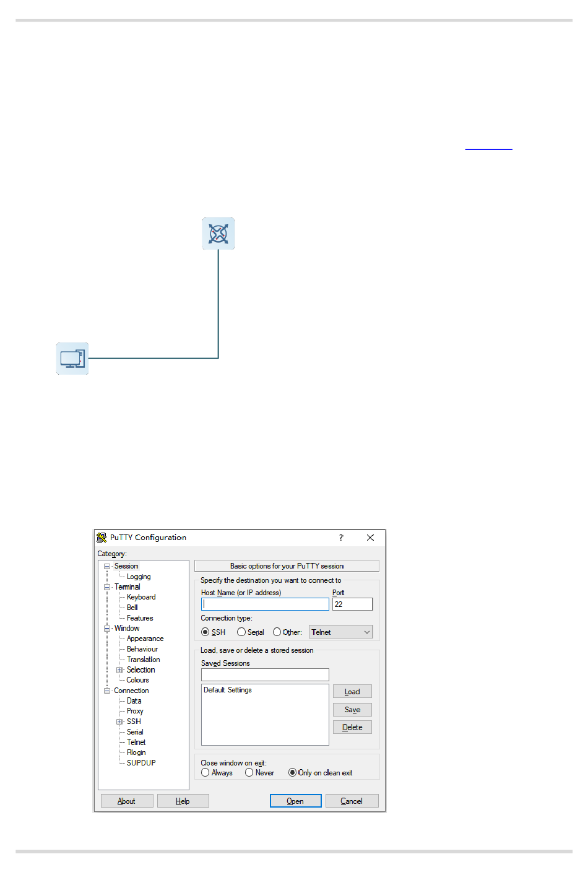
Task: Click the PuTTY logo icon in title bar
Action: [102, 538]
